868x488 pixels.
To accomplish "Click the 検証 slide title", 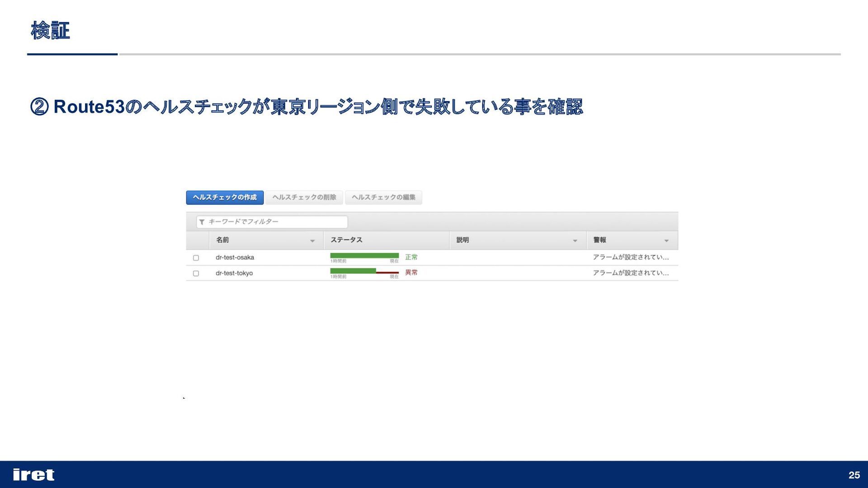I will pyautogui.click(x=50, y=31).
